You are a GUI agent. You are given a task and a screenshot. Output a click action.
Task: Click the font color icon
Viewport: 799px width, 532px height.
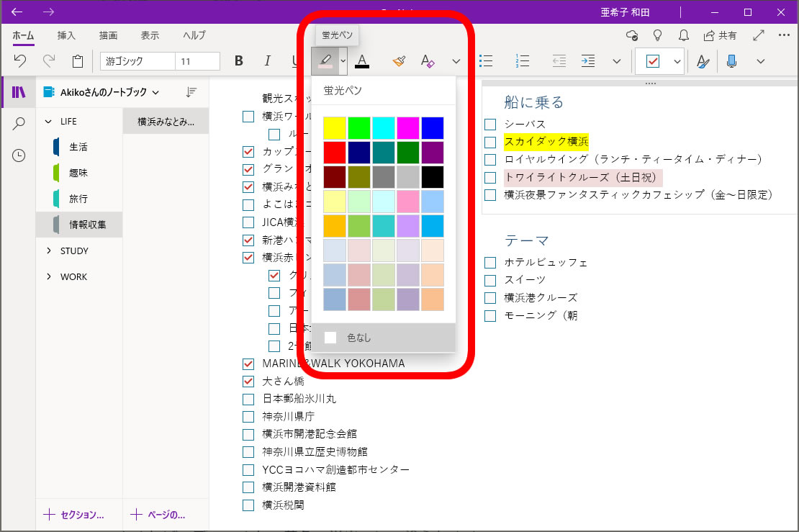coord(361,61)
